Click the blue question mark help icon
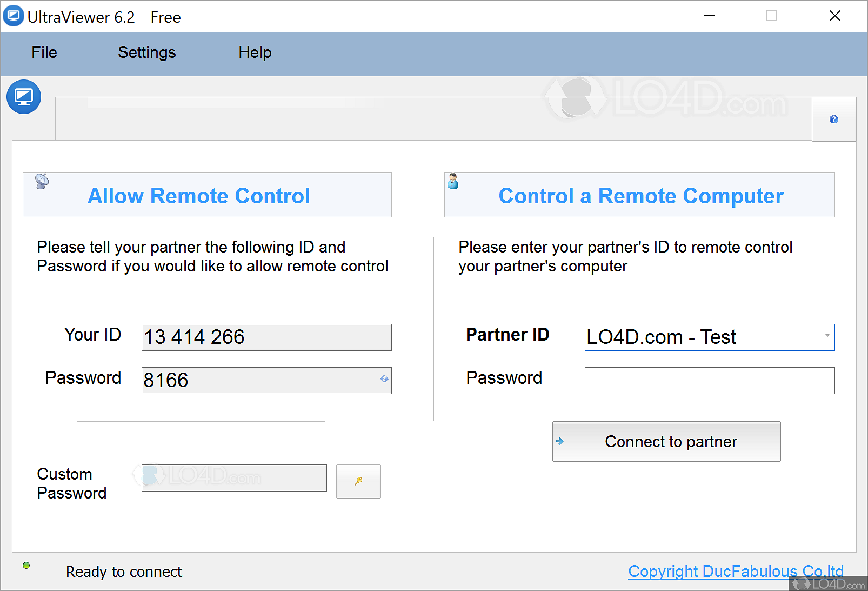Image resolution: width=868 pixels, height=591 pixels. (x=834, y=119)
